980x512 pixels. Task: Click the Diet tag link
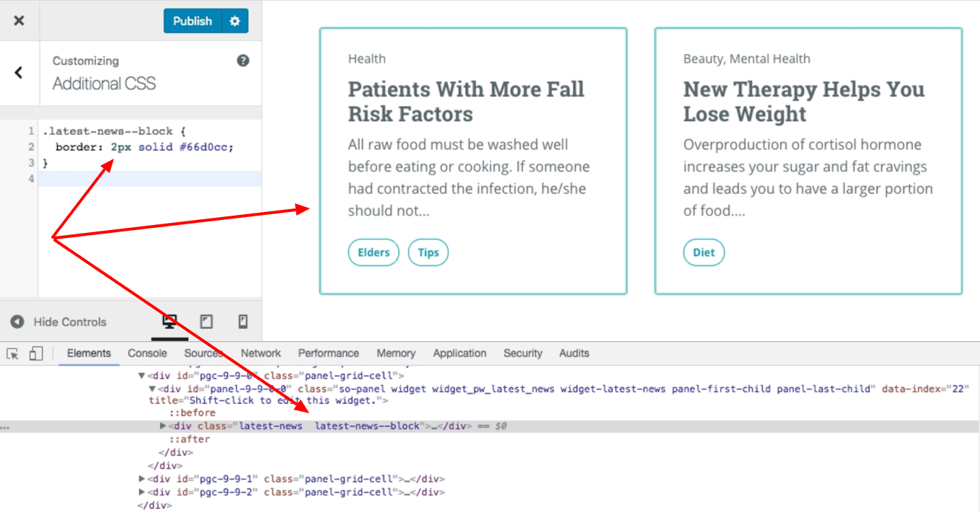tap(704, 252)
